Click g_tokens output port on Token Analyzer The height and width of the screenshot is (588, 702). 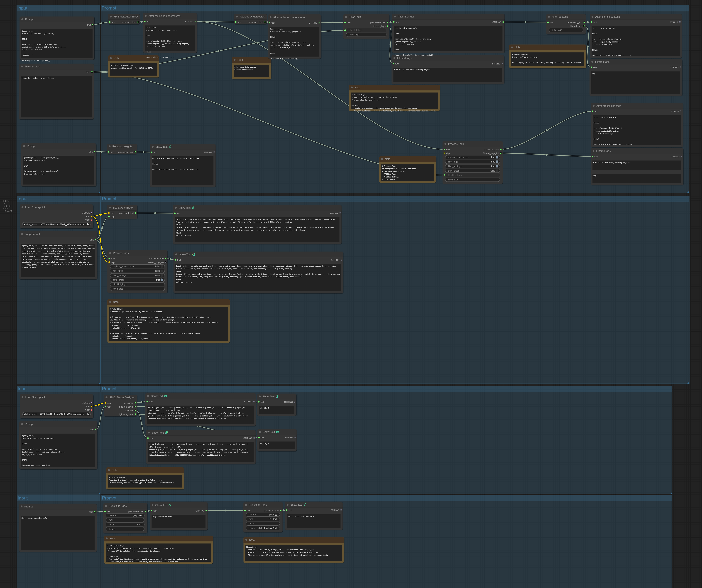(135, 403)
